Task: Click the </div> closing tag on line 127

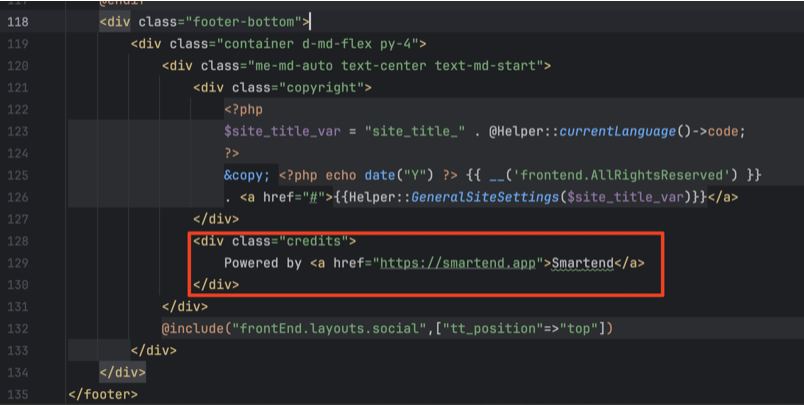Action: click(x=216, y=219)
